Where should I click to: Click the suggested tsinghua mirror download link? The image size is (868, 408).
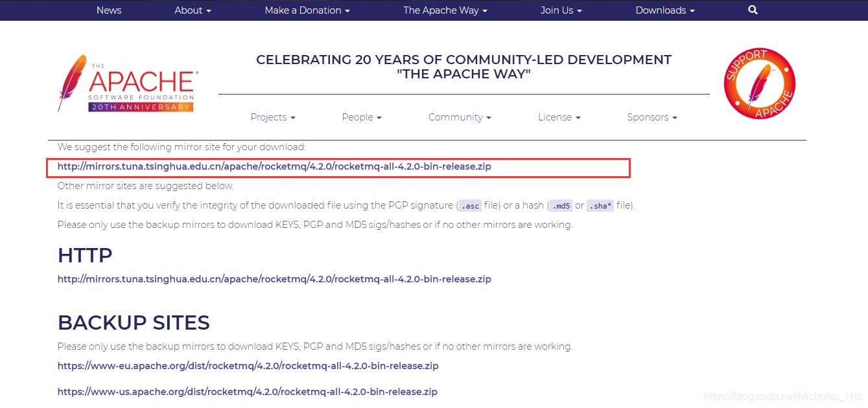tap(274, 166)
